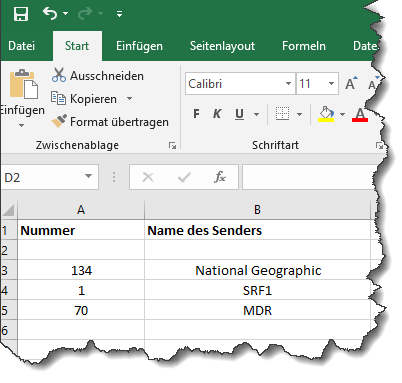Image resolution: width=402 pixels, height=383 pixels.
Task: Click the cell borders icon
Action: point(282,114)
